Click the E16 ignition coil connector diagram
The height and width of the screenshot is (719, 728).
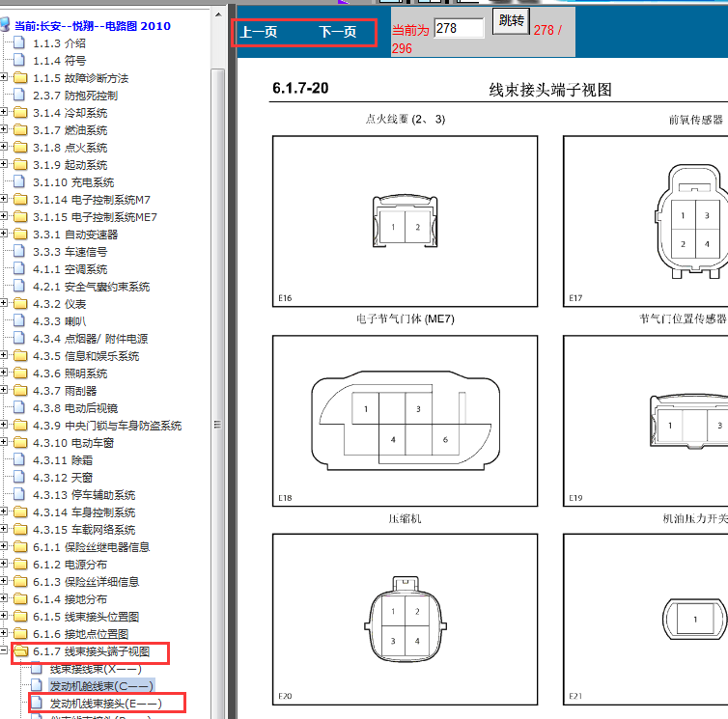point(405,221)
